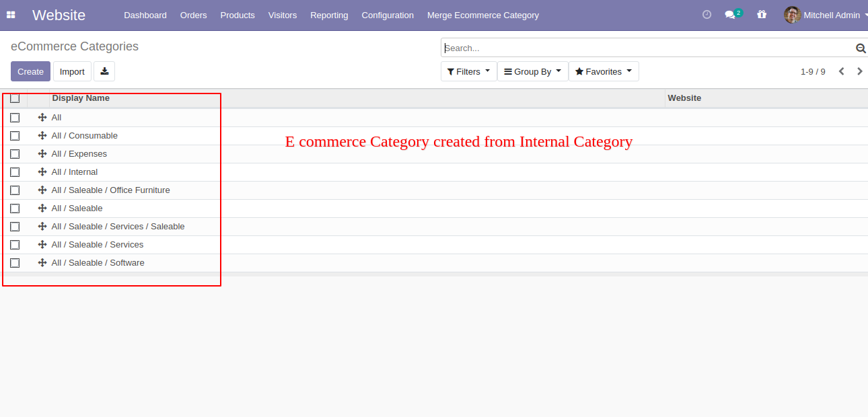The height and width of the screenshot is (417, 868).
Task: Open the activities clock icon
Action: [x=707, y=14]
